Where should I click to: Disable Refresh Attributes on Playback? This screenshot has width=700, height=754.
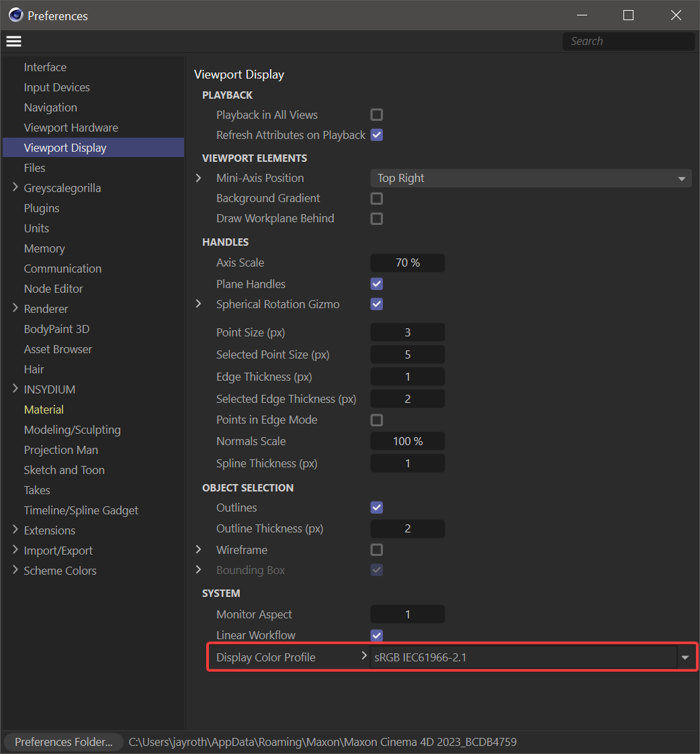pyautogui.click(x=376, y=134)
